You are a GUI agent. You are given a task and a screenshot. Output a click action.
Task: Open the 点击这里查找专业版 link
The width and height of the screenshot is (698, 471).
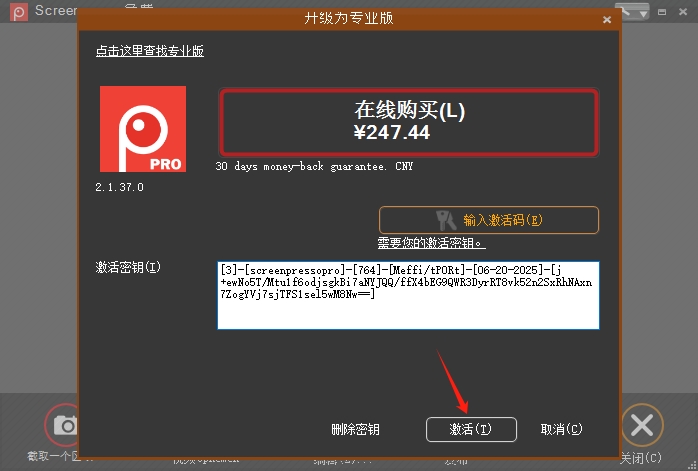149,51
